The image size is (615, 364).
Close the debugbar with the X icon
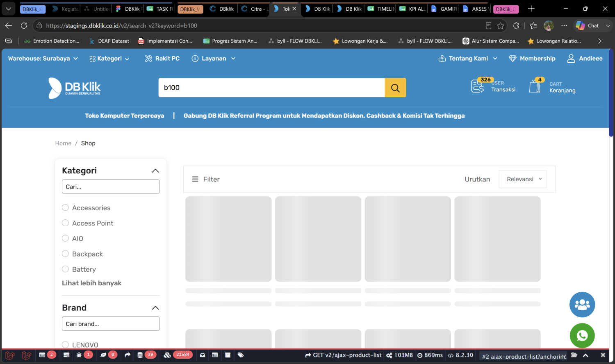[x=603, y=355]
